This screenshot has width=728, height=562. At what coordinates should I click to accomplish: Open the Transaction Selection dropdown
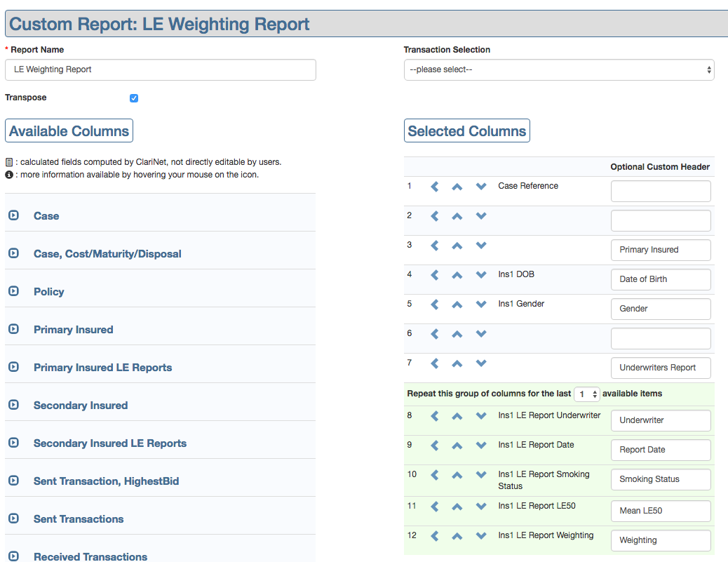(558, 70)
